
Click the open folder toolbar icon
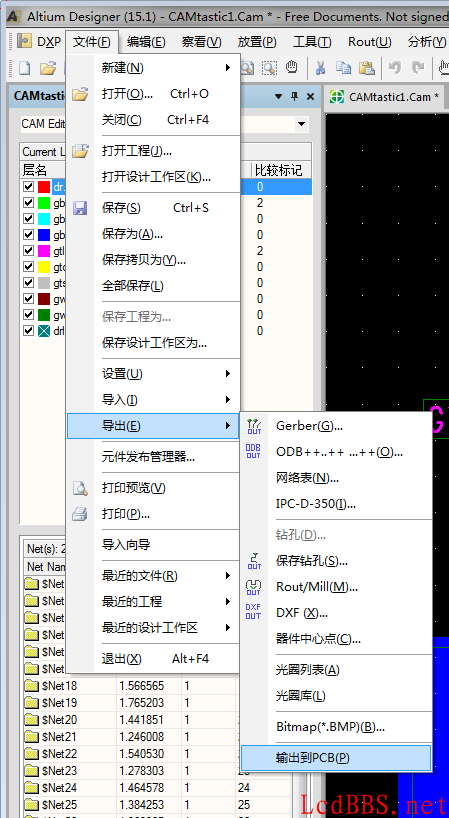(48, 68)
